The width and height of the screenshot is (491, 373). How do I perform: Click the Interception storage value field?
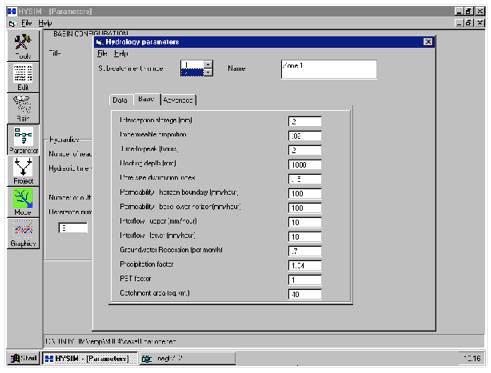pyautogui.click(x=305, y=121)
